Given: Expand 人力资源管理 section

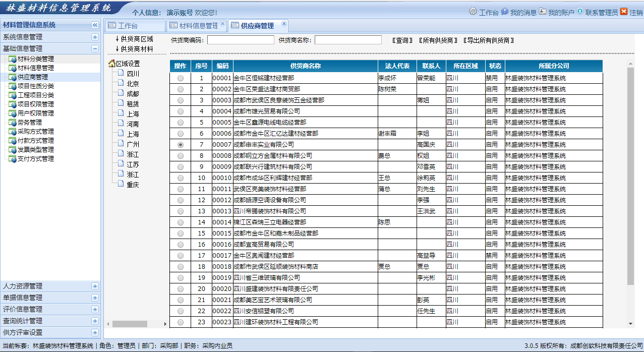Looking at the screenshot, I should pos(95,286).
